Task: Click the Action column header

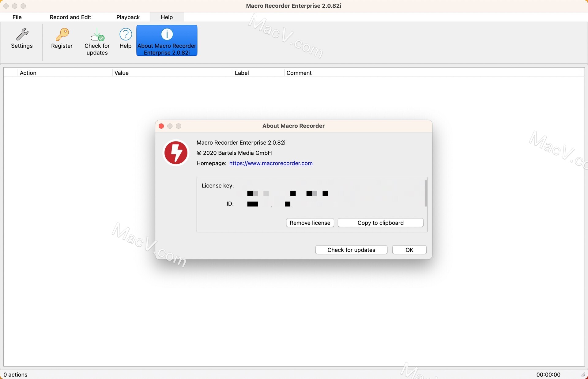Action: coord(65,73)
